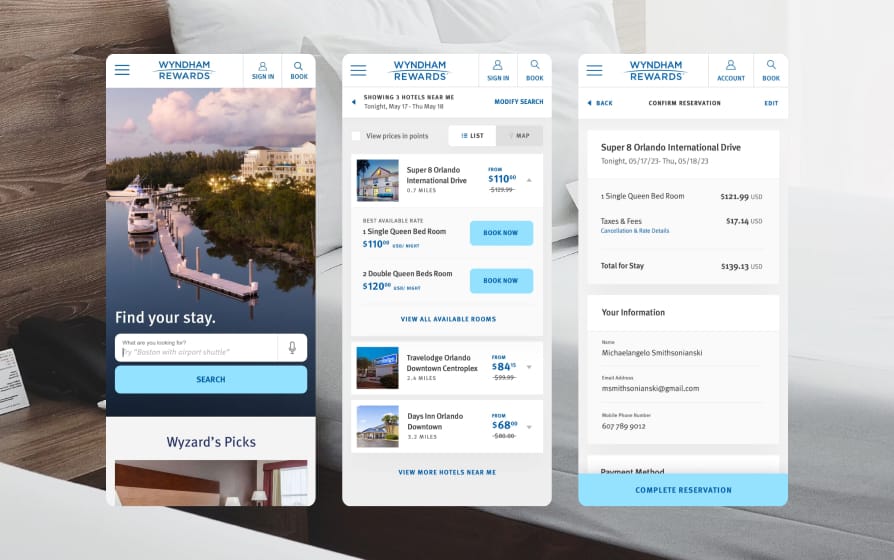Click the Find your stay search field

(x=196, y=348)
